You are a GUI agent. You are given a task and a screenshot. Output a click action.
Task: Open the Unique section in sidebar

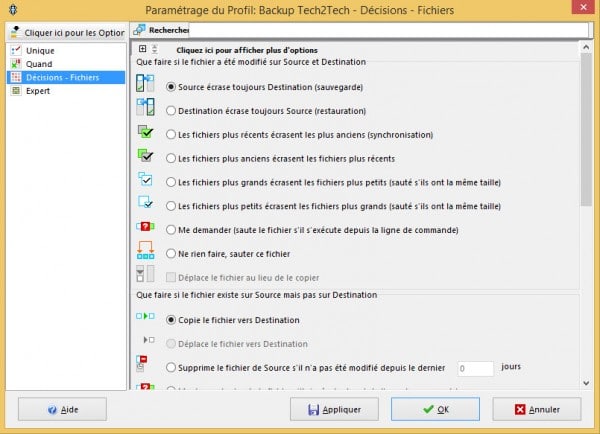click(x=41, y=49)
